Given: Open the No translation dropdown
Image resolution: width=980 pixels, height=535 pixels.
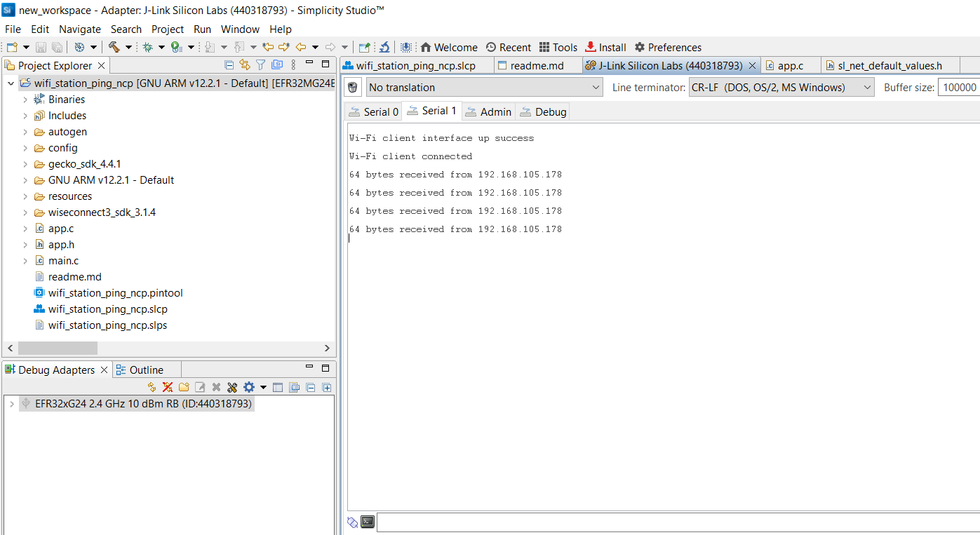Looking at the screenshot, I should (x=595, y=87).
